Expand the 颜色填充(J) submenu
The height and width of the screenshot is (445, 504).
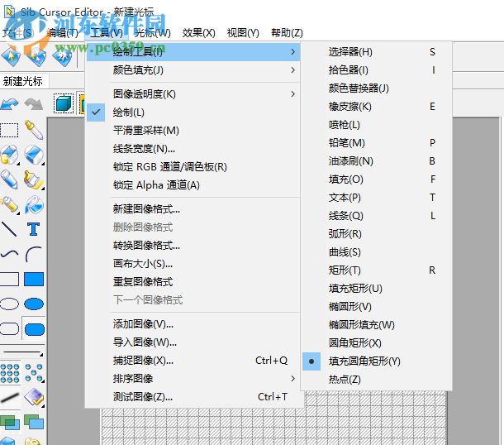(x=193, y=69)
